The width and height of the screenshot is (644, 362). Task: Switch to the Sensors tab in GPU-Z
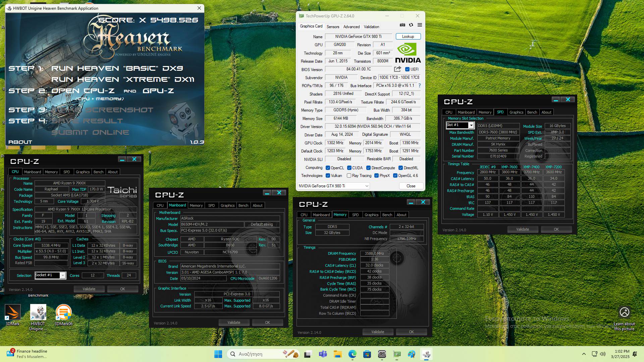click(x=333, y=27)
